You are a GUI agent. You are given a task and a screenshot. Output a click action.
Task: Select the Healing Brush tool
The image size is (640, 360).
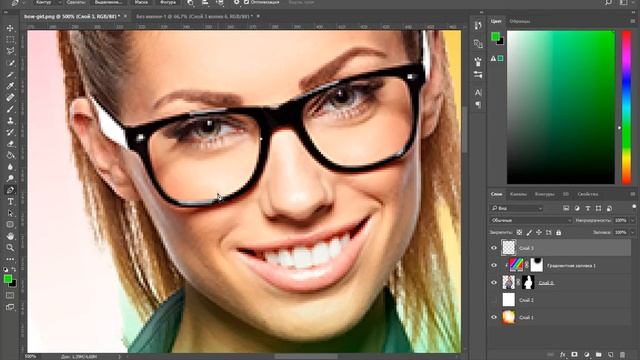coord(10,98)
